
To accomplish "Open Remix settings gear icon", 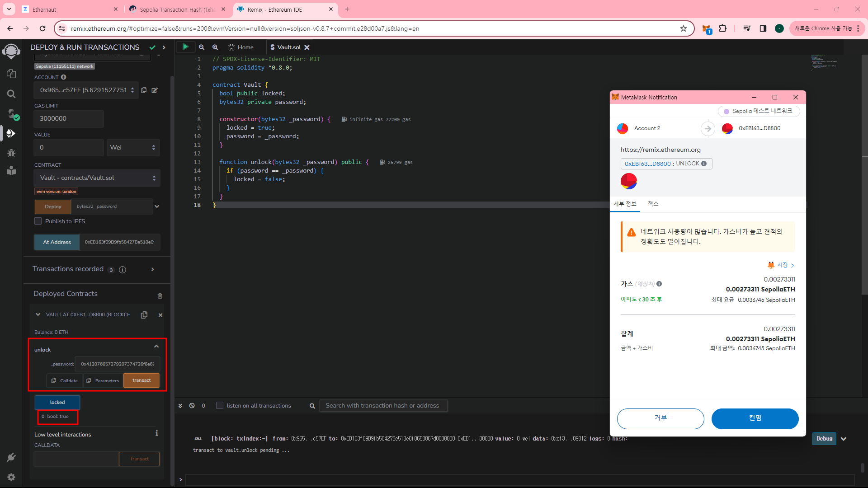I will (11, 477).
